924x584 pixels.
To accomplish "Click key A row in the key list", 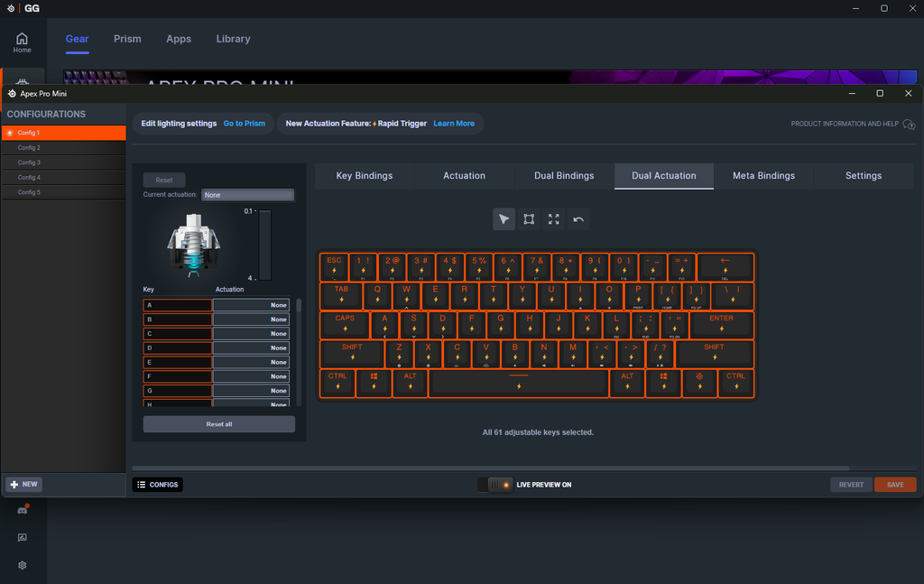I will point(178,305).
